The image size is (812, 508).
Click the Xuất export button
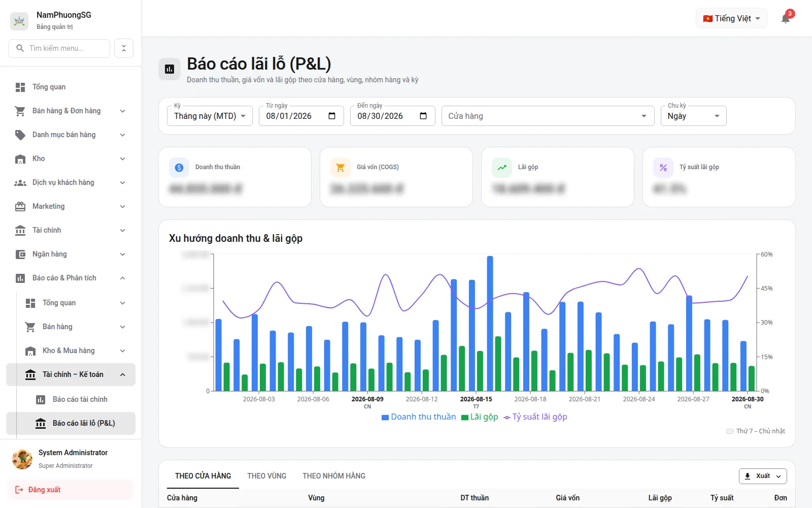tap(763, 476)
